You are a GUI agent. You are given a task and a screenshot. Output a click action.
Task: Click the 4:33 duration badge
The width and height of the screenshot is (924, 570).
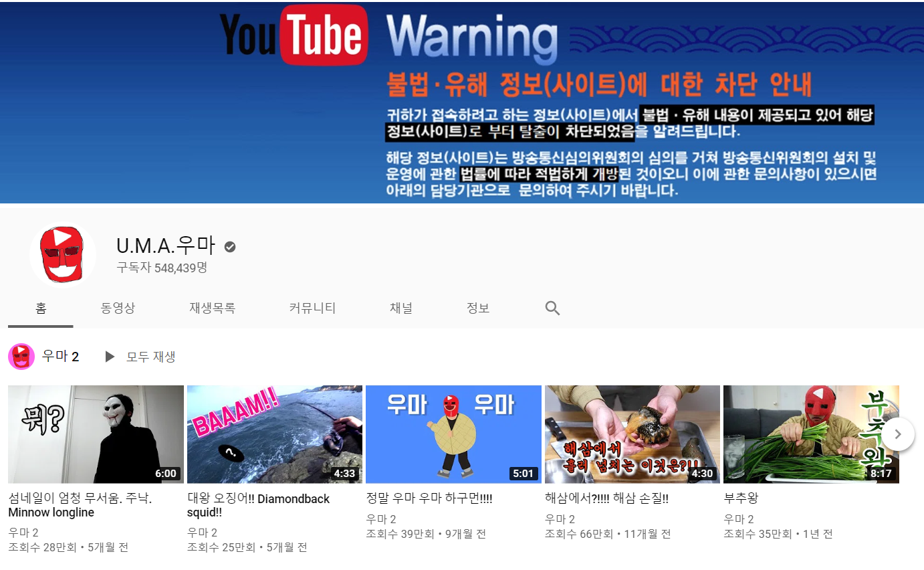[x=344, y=474]
